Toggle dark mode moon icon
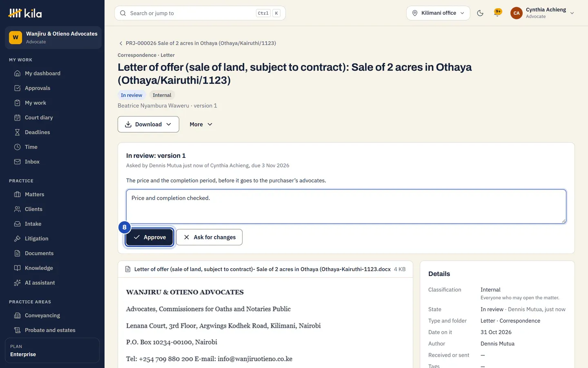The width and height of the screenshot is (588, 368). [x=480, y=13]
